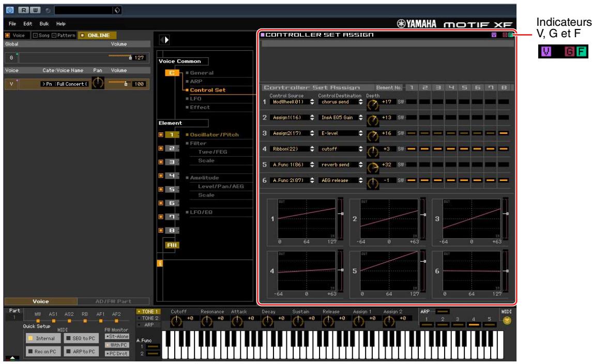Enable SEQ to PC quick setup
This screenshot has width=592, height=364.
[x=81, y=338]
